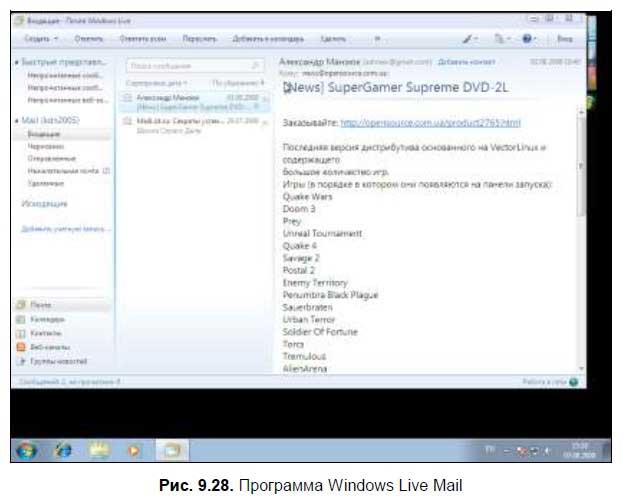Click scrollbar down arrow in message pane
Viewport: 622px width, 497px height.
point(581,368)
